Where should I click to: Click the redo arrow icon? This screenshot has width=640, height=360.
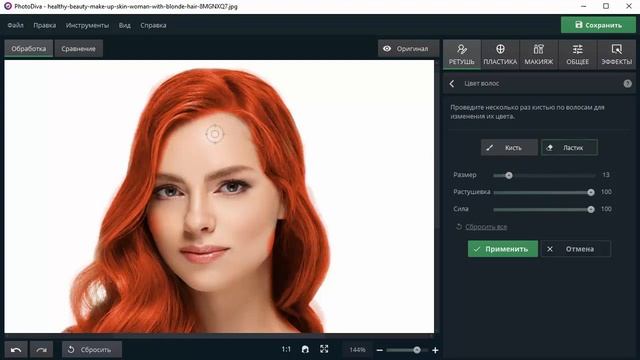point(41,350)
